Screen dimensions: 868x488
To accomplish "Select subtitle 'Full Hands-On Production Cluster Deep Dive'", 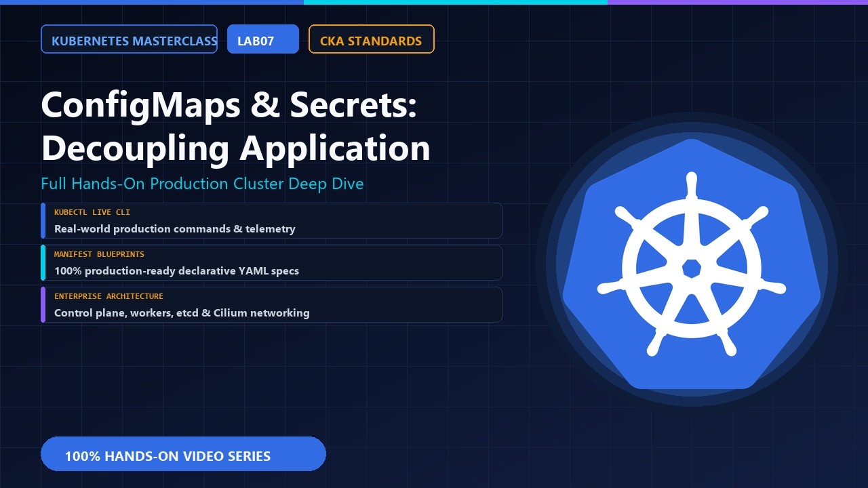I will [x=202, y=184].
